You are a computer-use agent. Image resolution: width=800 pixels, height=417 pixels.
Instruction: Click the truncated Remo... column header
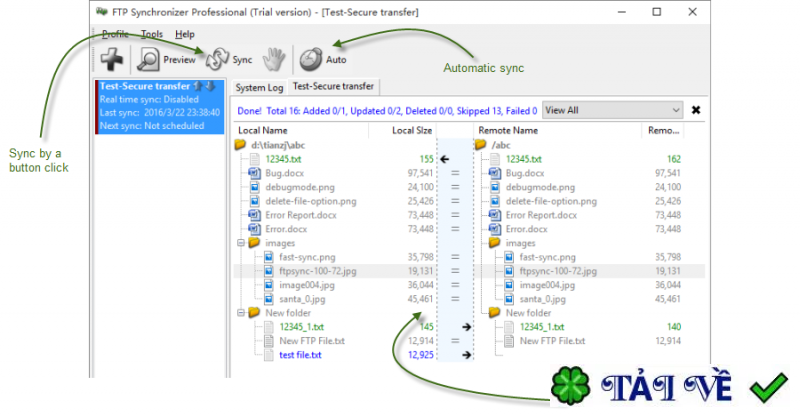[x=663, y=131]
